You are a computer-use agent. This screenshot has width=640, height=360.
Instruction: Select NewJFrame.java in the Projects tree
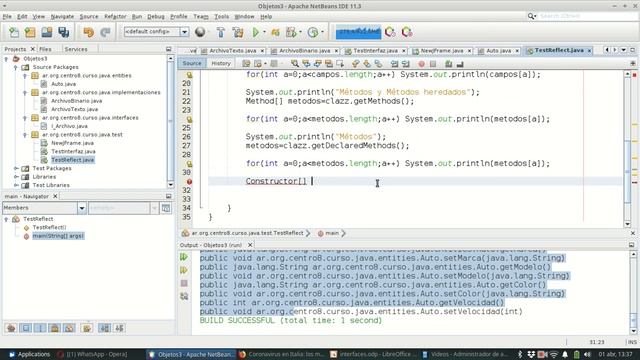pyautogui.click(x=72, y=143)
